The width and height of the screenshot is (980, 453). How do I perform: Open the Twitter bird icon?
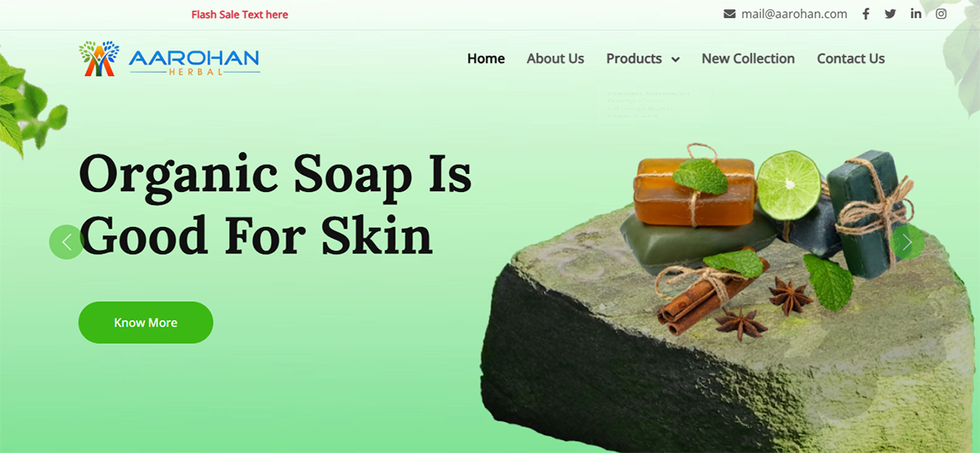(x=890, y=14)
